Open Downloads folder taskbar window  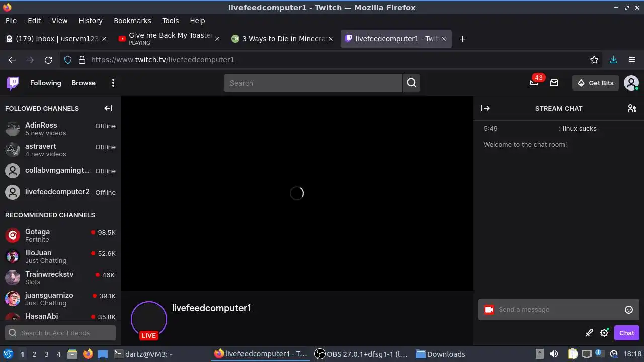[440, 354]
